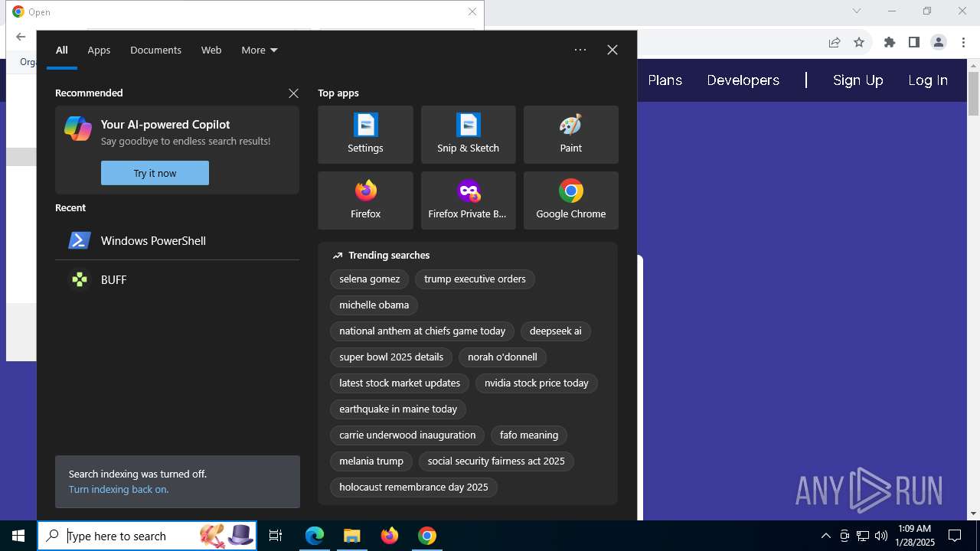
Task: Select latest stock market updates chip
Action: (400, 383)
